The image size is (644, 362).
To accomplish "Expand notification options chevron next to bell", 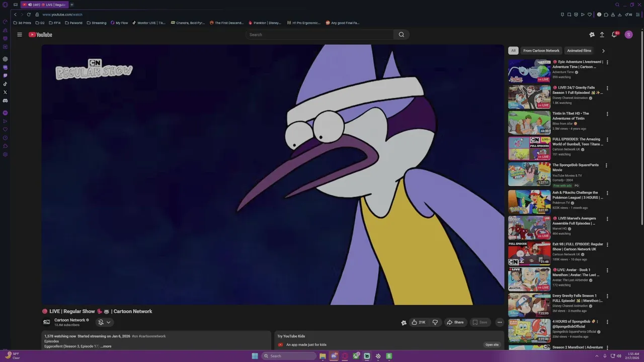I will pyautogui.click(x=108, y=322).
